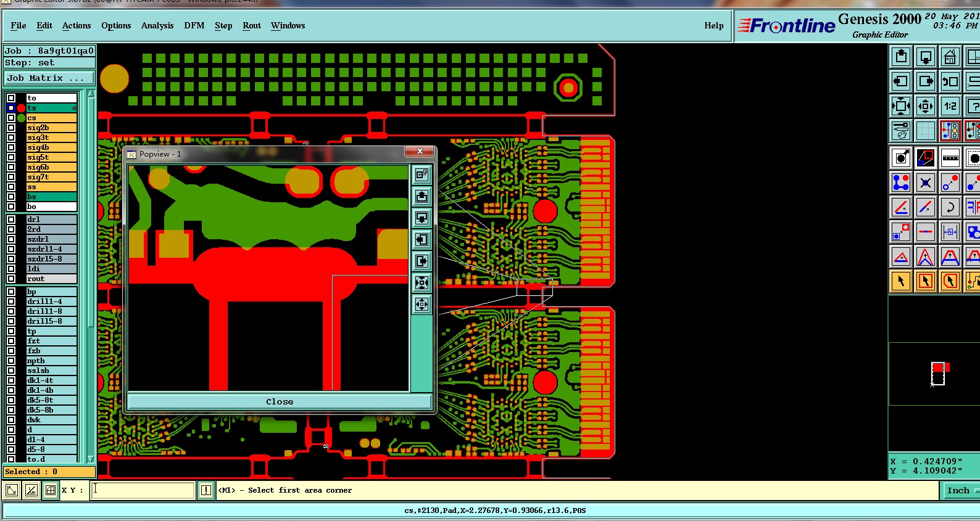Click Popview pan left icon
Image resolution: width=980 pixels, height=521 pixels.
[x=421, y=239]
